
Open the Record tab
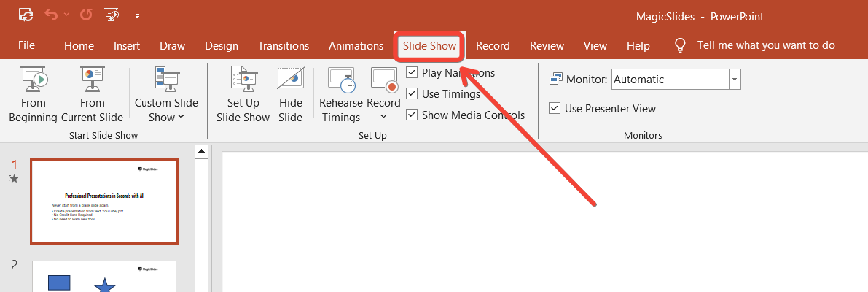tap(493, 46)
